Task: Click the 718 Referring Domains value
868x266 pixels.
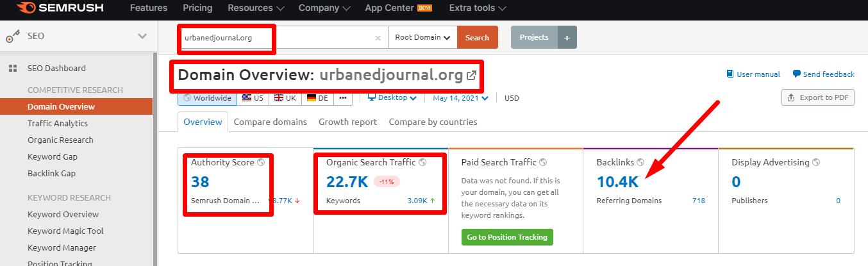Action: (699, 201)
